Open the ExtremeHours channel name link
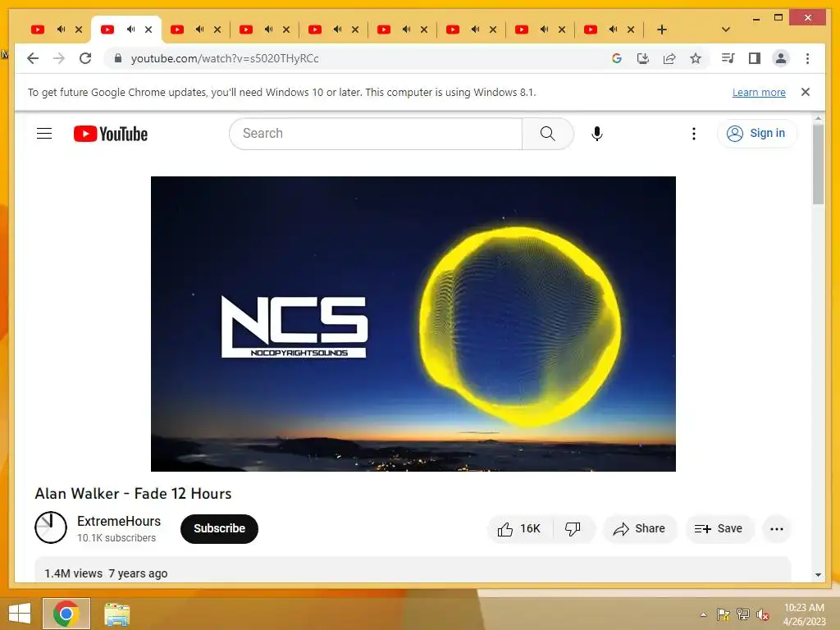Screen dimensions: 840x630 119,521
